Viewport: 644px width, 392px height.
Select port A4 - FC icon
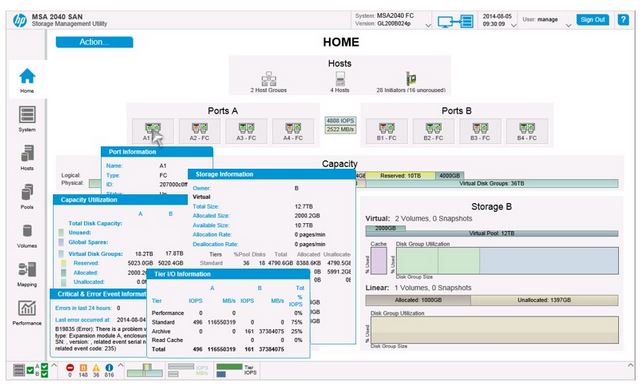coord(293,131)
